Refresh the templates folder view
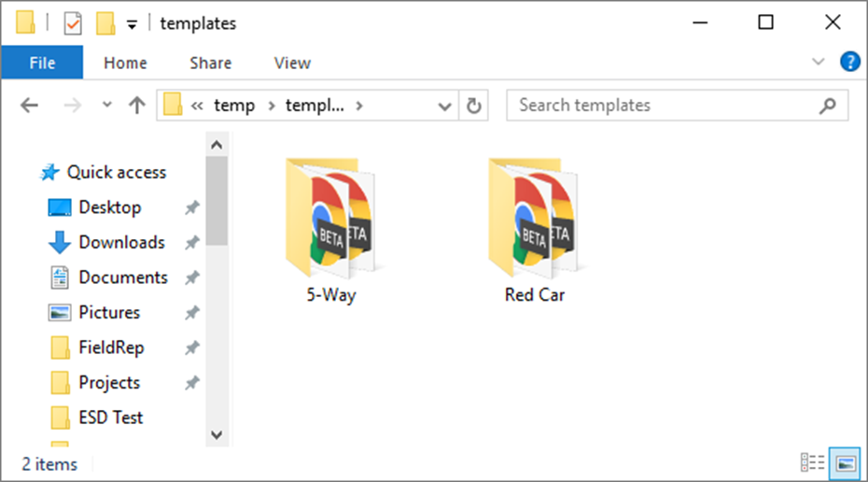Screen dimensions: 868x482 [x=474, y=106]
